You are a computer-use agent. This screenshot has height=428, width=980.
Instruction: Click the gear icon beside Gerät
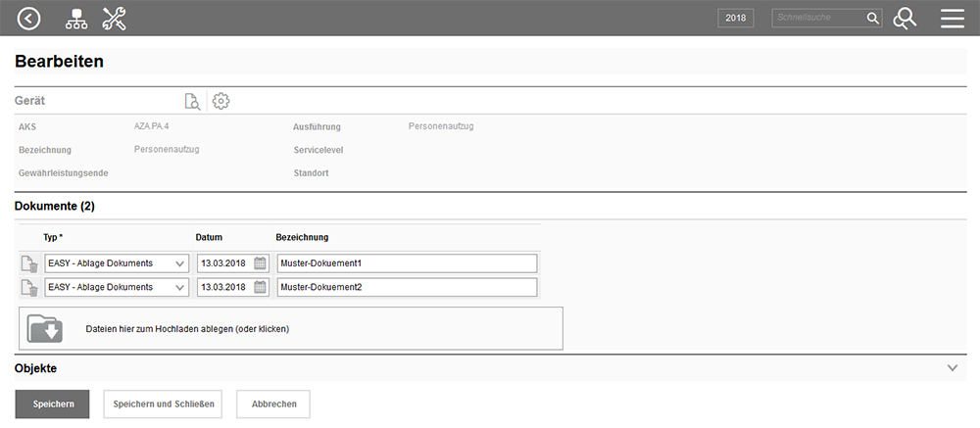[x=220, y=101]
